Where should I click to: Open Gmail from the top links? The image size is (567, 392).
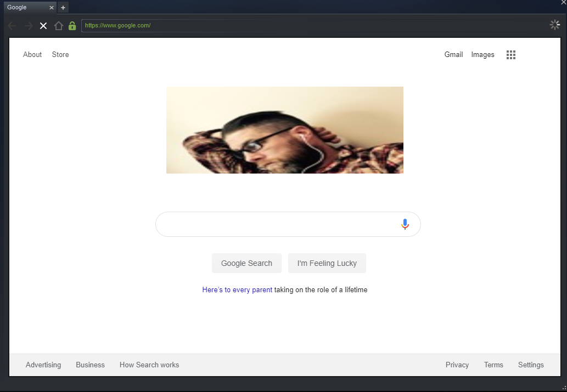(453, 55)
